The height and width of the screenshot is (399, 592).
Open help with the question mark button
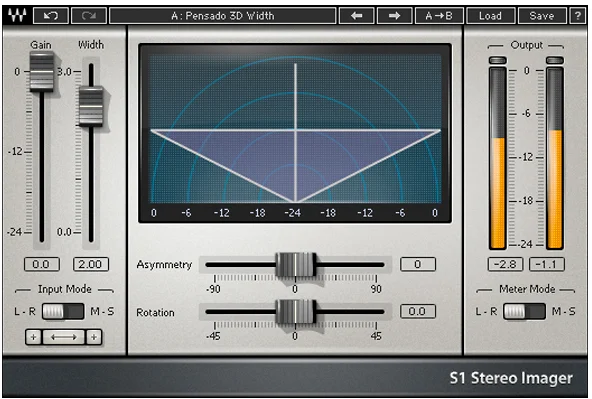[578, 16]
